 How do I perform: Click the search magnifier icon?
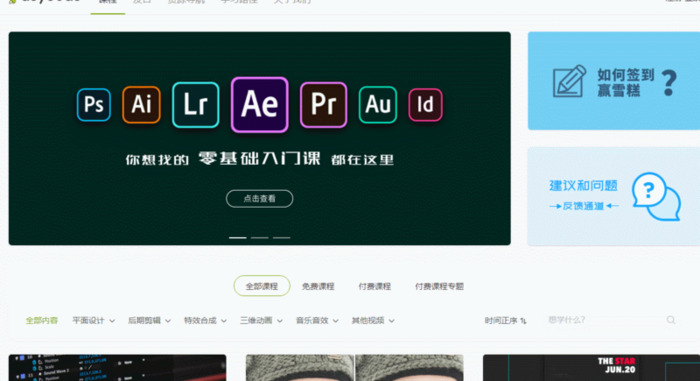tap(671, 320)
